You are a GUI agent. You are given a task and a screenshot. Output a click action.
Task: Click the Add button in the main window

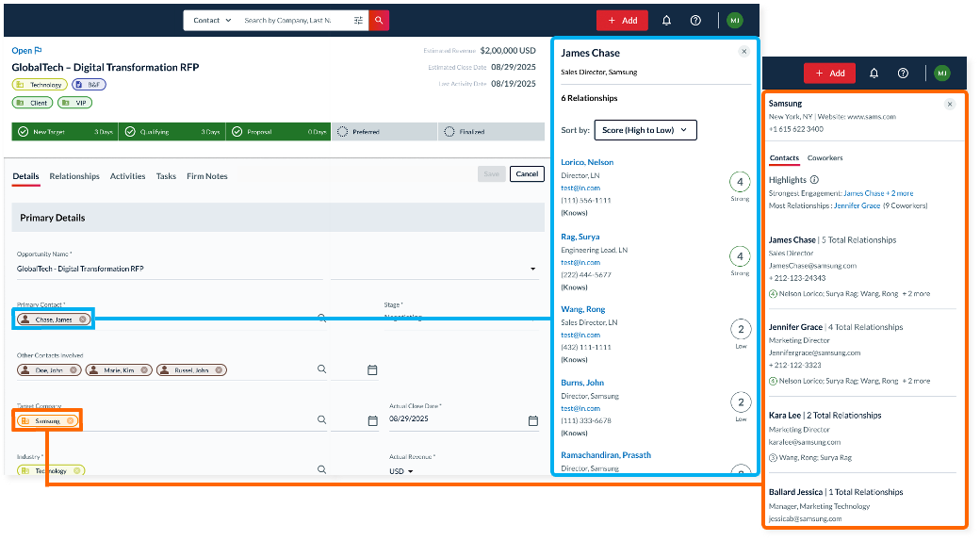(622, 21)
